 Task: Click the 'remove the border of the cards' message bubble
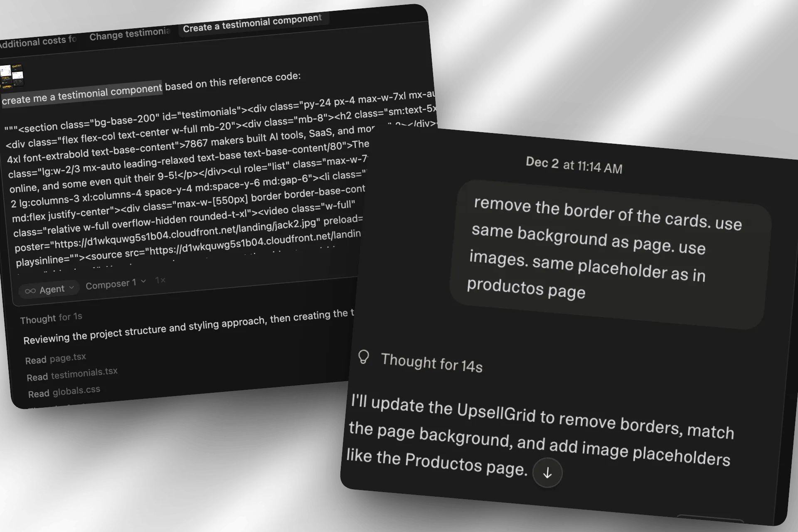[x=610, y=254]
